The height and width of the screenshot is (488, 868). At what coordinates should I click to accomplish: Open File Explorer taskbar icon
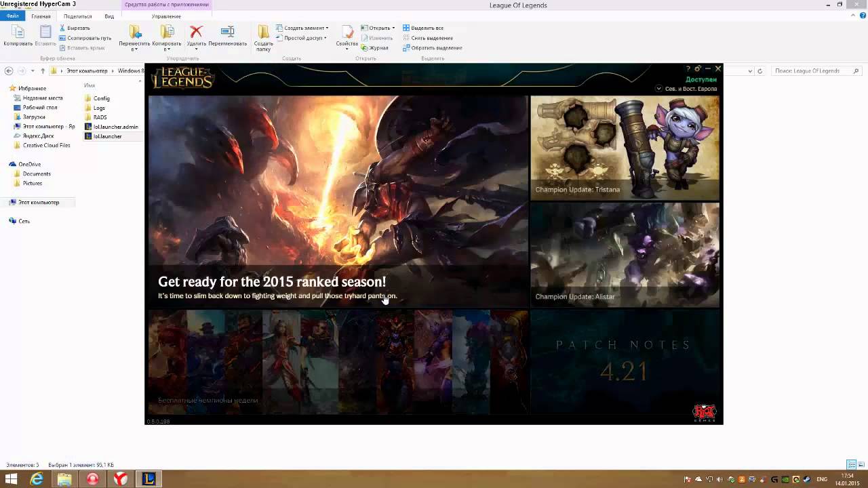64,479
